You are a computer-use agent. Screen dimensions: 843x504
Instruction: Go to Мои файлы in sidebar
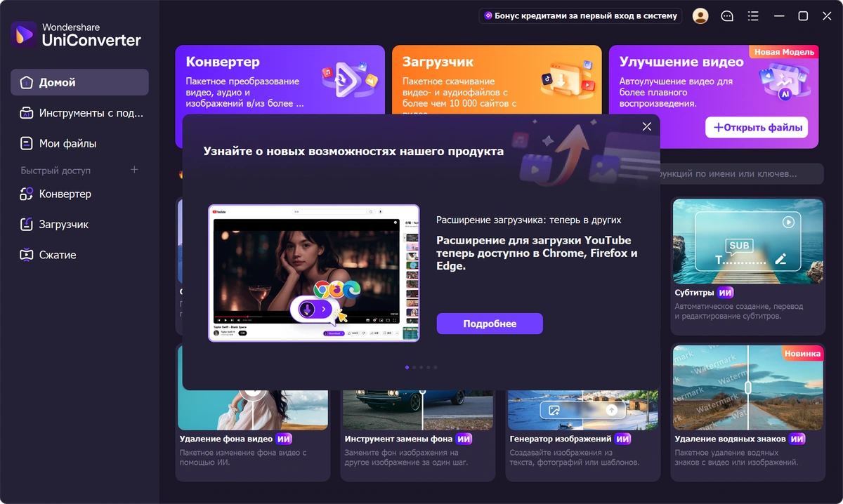pos(79,143)
